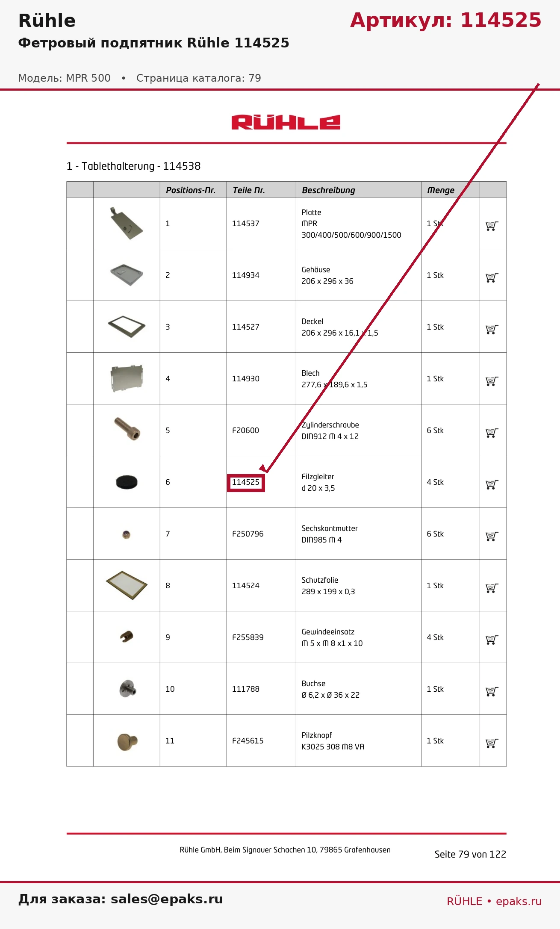Click cart icon in Deckel 114527 row
Screen dimensions: 560x929
coord(492,329)
